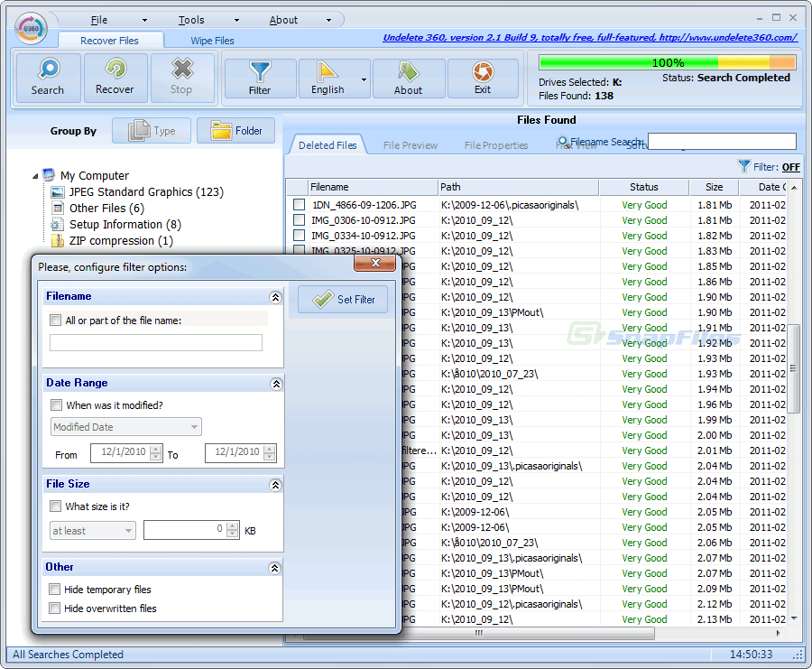Collapse the Filename filter section
The image size is (812, 669).
click(x=275, y=297)
